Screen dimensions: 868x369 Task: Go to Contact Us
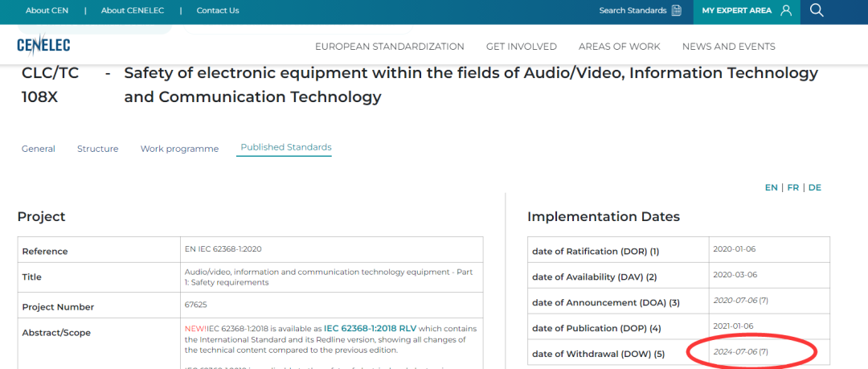click(218, 10)
